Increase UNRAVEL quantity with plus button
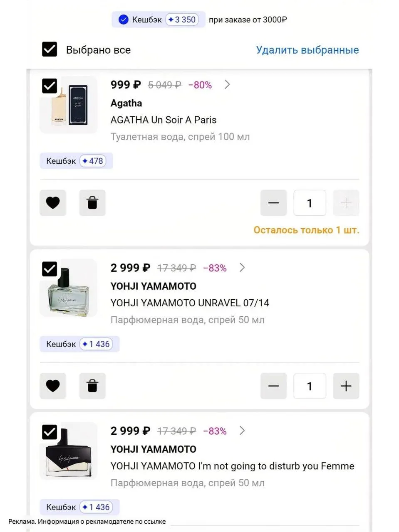Image resolution: width=399 pixels, height=532 pixels. point(346,386)
